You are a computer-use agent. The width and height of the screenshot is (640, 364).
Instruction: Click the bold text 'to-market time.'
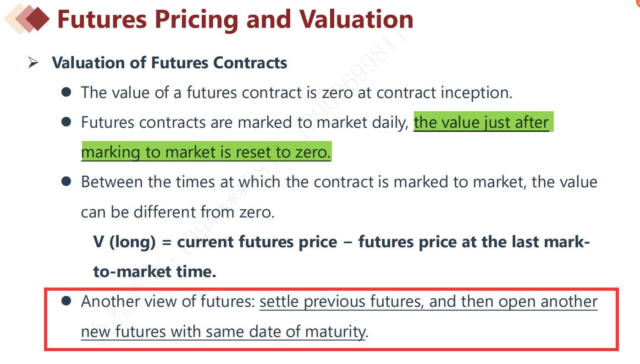pos(154,272)
